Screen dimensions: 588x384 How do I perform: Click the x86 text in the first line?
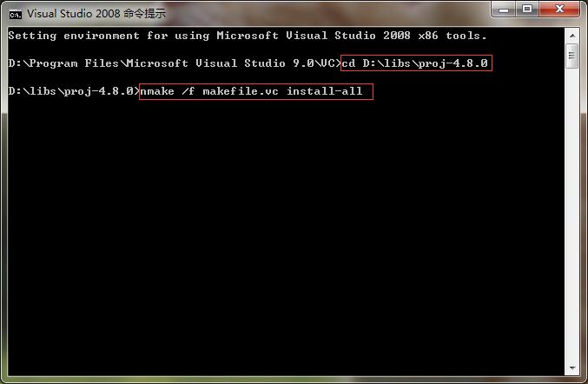click(428, 36)
